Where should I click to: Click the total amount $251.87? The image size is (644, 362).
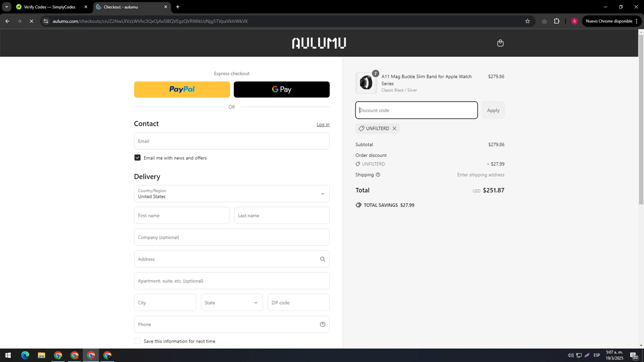[x=494, y=190]
